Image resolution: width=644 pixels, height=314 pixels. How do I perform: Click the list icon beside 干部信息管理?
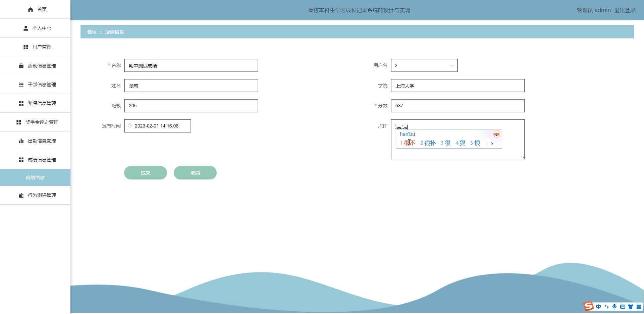[21, 85]
